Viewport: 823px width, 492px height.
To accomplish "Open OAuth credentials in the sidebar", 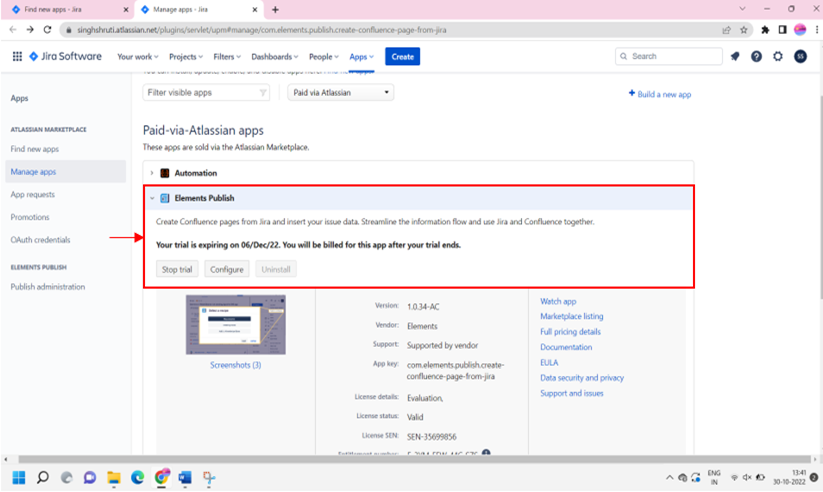I will click(40, 239).
